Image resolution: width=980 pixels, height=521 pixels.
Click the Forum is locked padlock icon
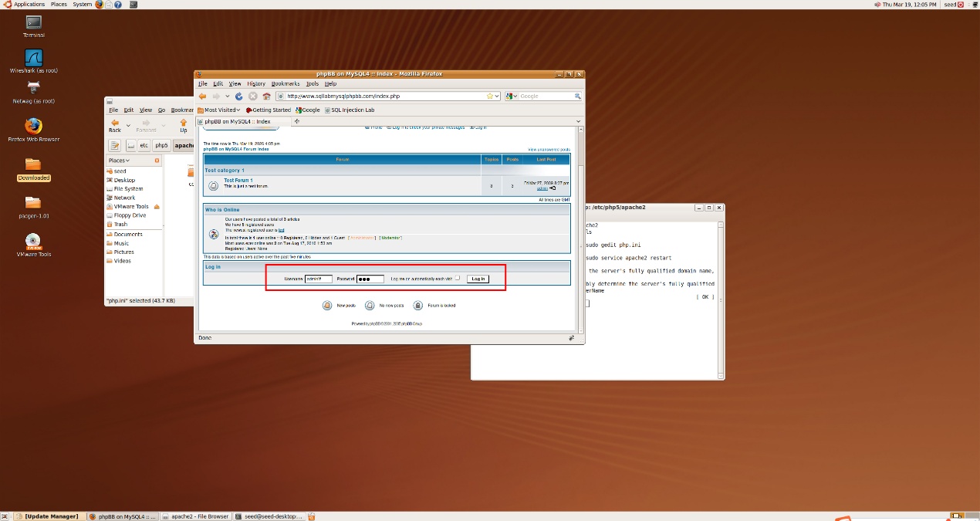coord(417,305)
